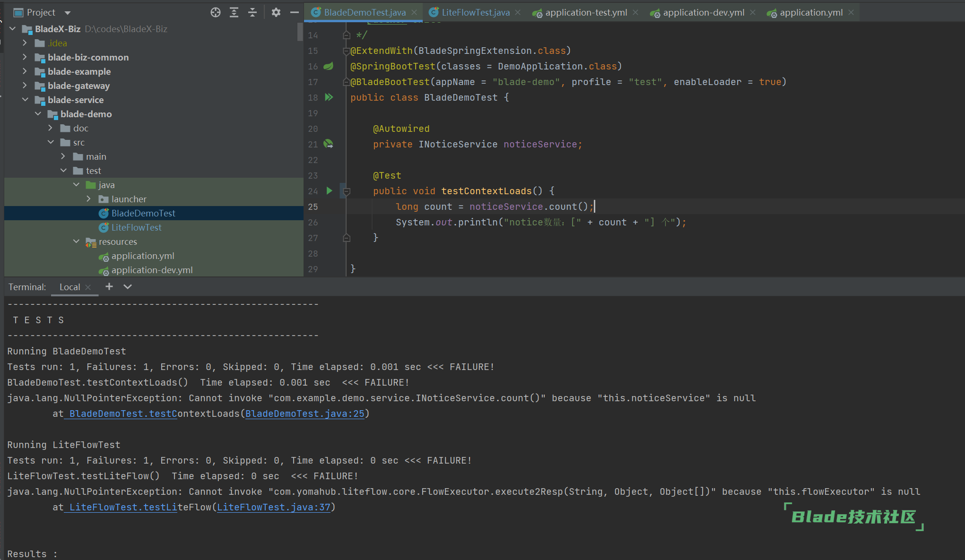Click the 'Running LiteFlowTest' terminal line

(x=64, y=445)
